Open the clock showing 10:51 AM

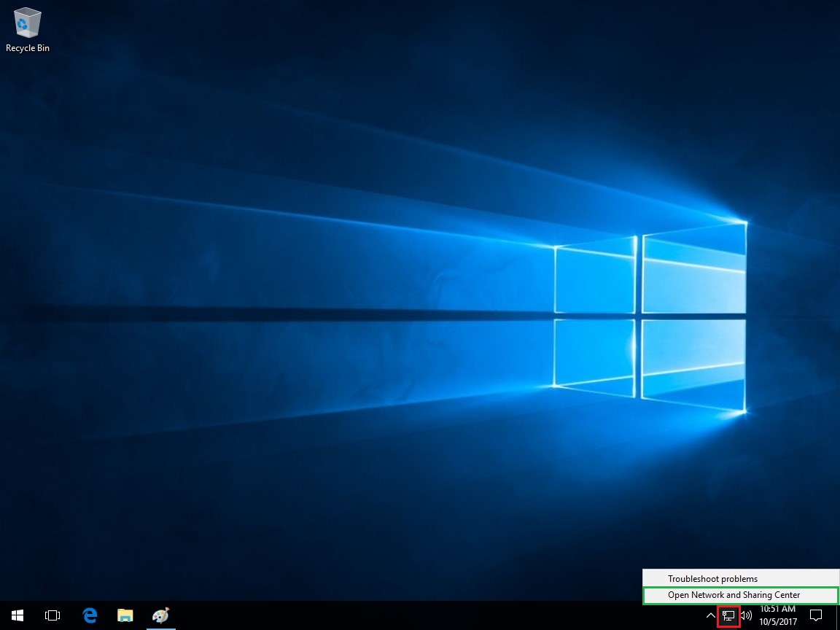click(778, 615)
